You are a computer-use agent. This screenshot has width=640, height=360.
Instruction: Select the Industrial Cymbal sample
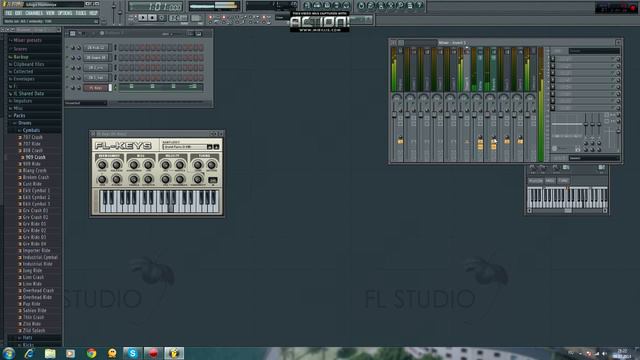[x=40, y=258]
